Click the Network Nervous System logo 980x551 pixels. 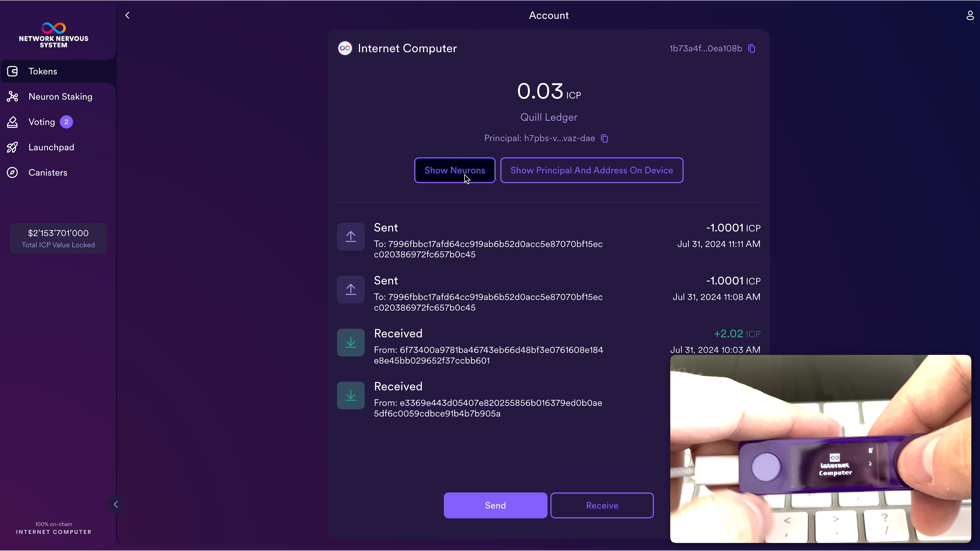(53, 35)
